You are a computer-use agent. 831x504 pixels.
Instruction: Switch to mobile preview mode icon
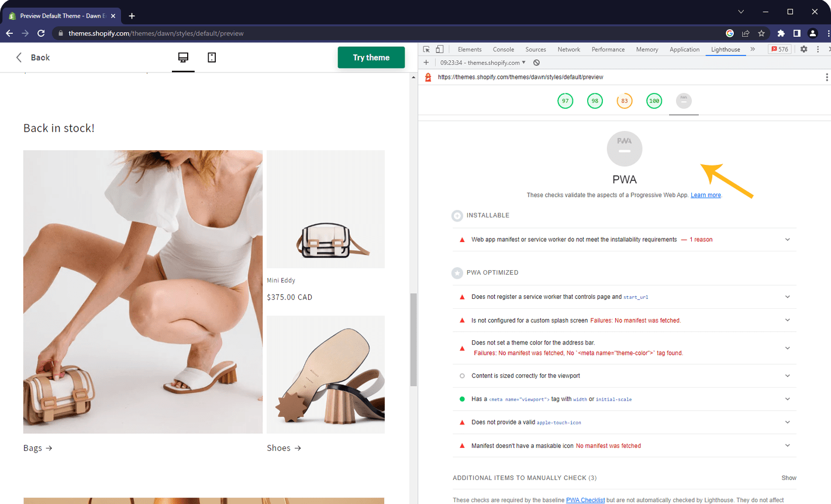[x=212, y=57]
